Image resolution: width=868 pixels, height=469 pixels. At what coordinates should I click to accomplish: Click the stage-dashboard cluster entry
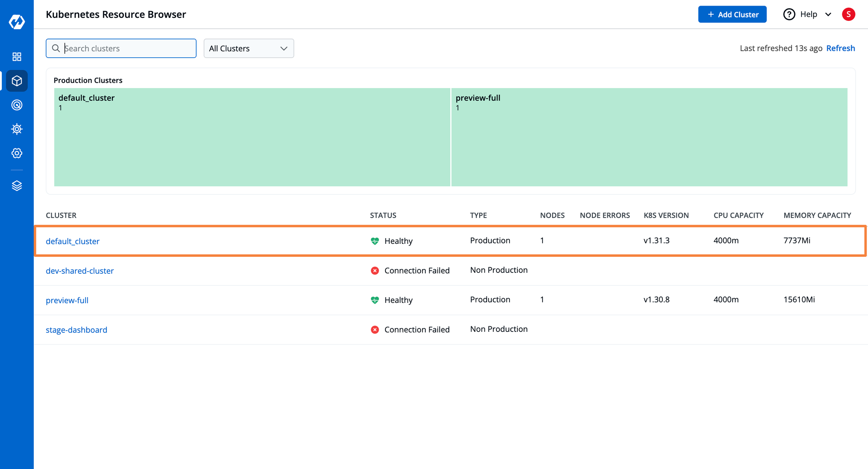click(x=76, y=329)
